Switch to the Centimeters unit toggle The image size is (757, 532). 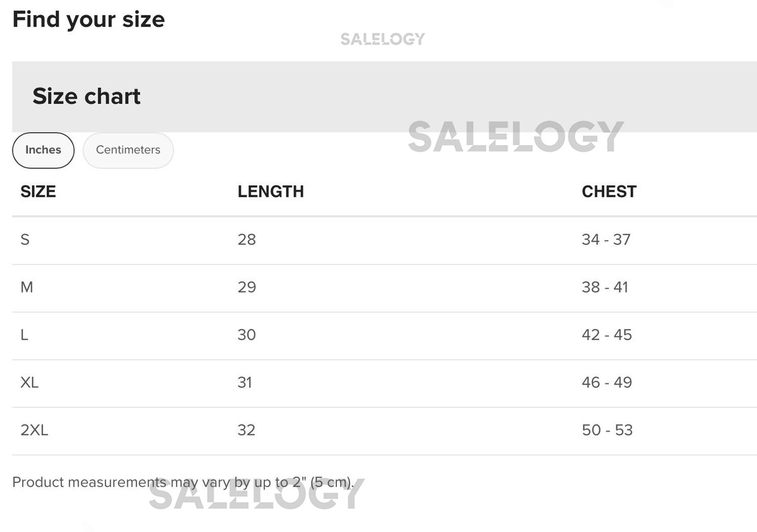(x=128, y=150)
